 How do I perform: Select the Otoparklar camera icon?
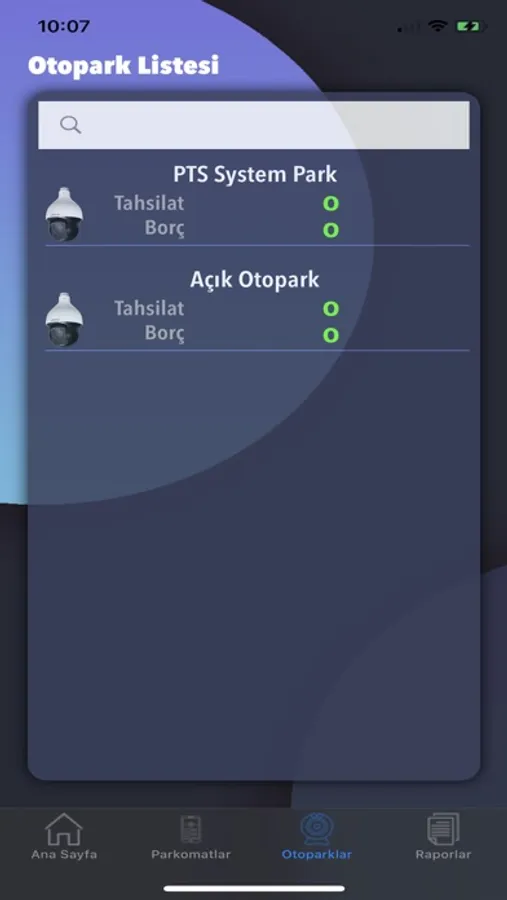tap(317, 829)
